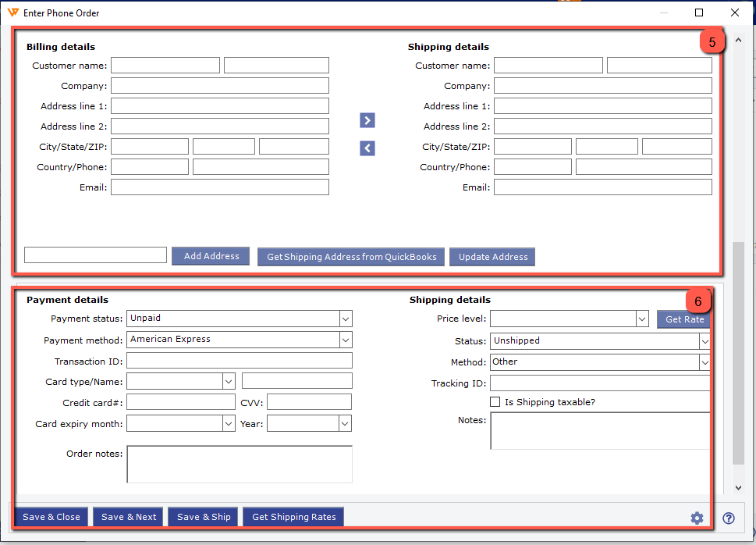
Task: Copy shipping address to billing with left arrow
Action: coord(367,148)
